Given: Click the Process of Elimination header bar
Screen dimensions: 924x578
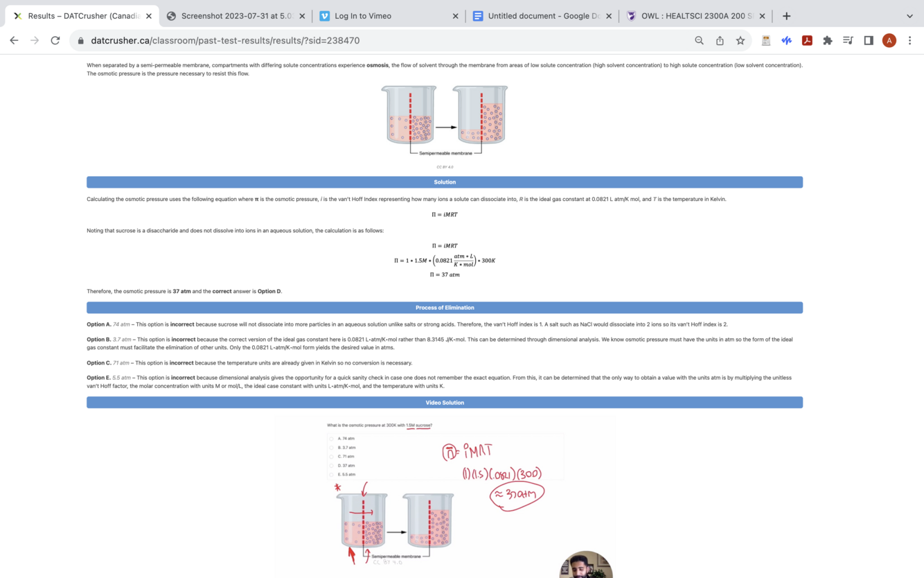Looking at the screenshot, I should point(445,308).
